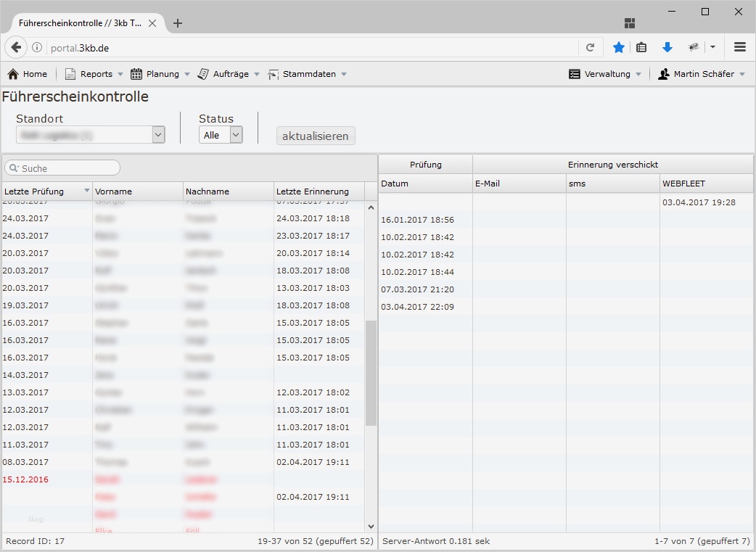The width and height of the screenshot is (756, 552).
Task: Open the Reports menu
Action: [94, 74]
